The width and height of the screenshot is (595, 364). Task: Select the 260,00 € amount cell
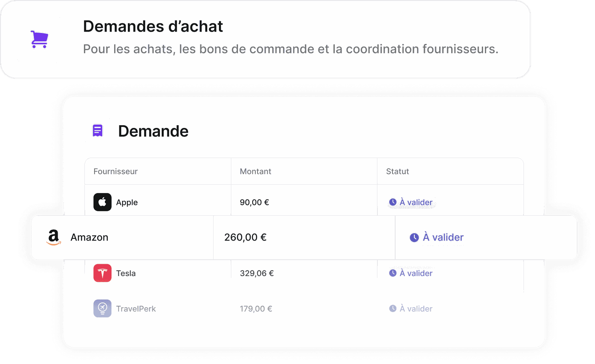[245, 237]
